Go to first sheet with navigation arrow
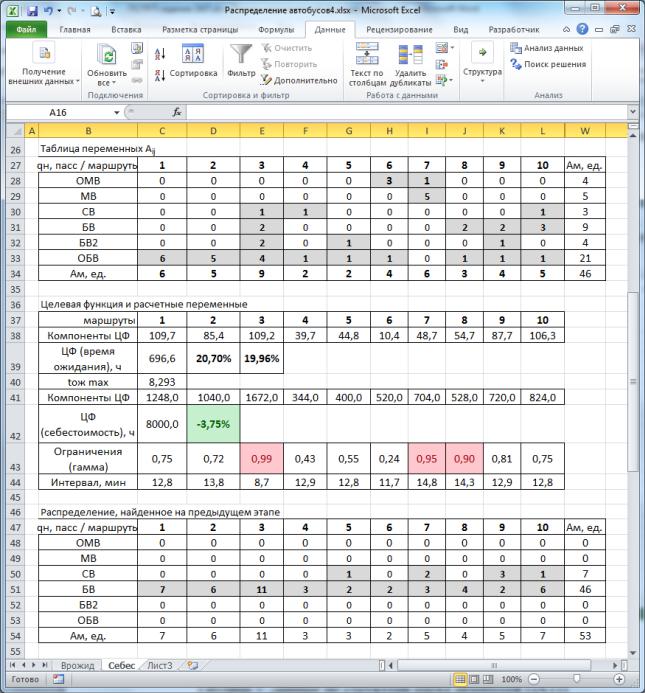The width and height of the screenshot is (645, 693). [12, 665]
